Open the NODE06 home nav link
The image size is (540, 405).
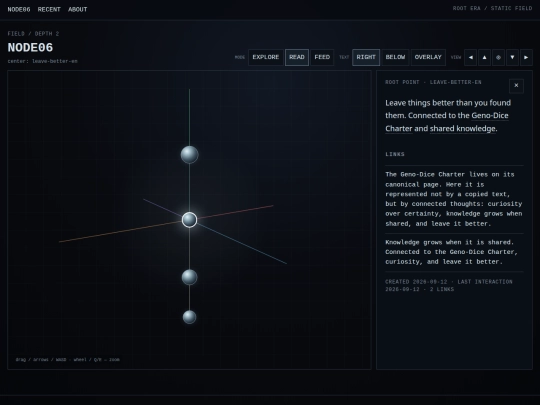[x=19, y=10]
